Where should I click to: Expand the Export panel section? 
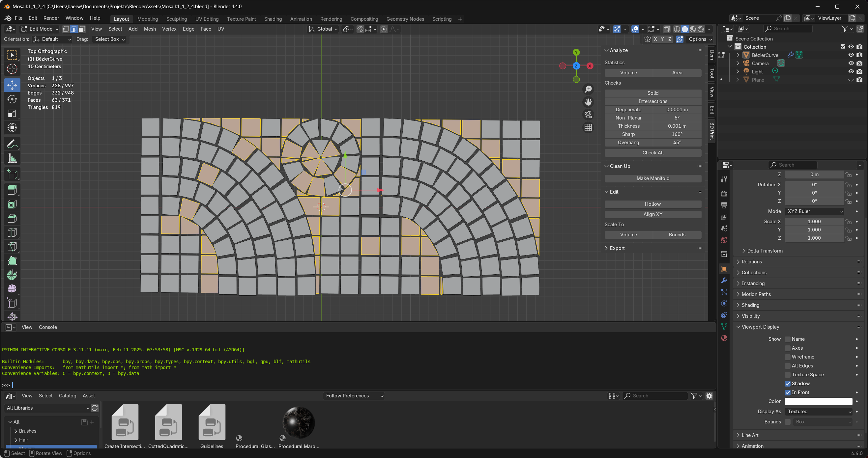tap(617, 248)
